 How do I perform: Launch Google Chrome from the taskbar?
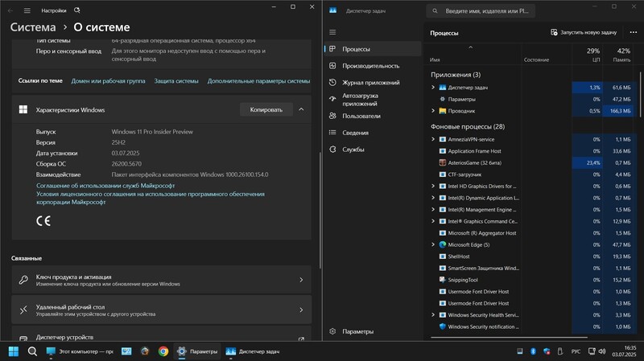click(163, 351)
